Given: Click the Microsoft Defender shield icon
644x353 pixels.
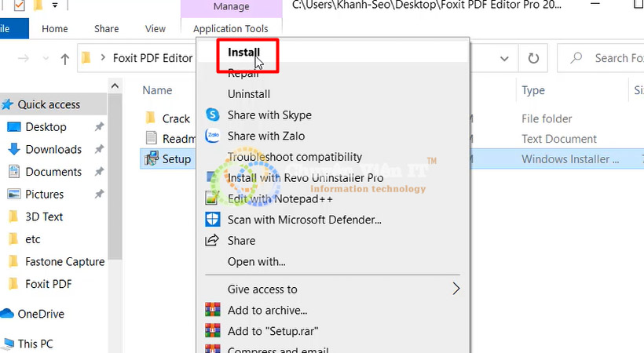Looking at the screenshot, I should click(x=212, y=220).
